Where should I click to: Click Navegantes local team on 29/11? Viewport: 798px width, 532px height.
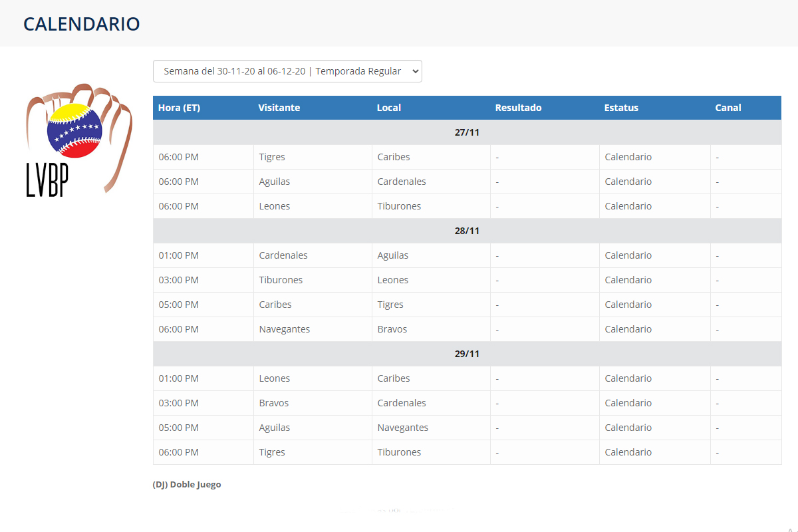[x=402, y=428]
